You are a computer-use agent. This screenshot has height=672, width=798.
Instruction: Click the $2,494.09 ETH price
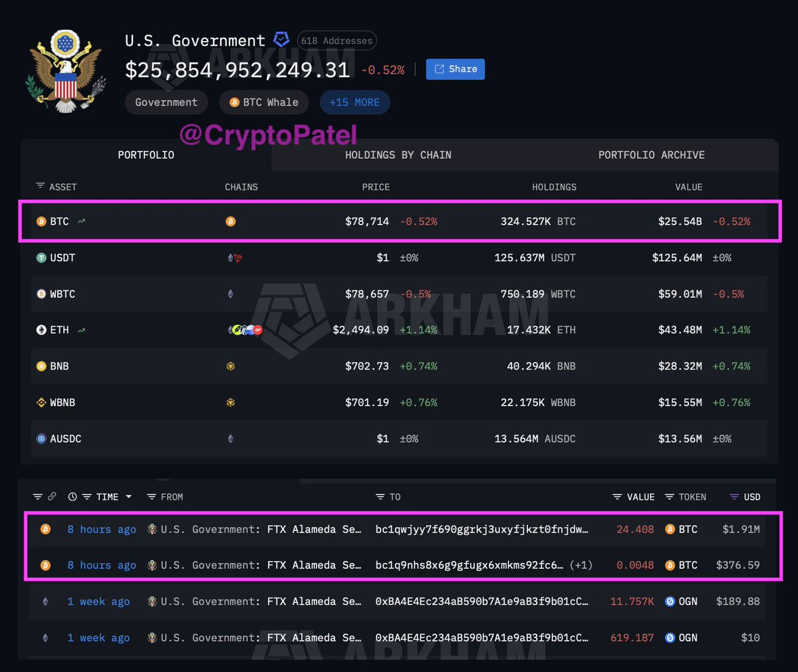click(361, 330)
